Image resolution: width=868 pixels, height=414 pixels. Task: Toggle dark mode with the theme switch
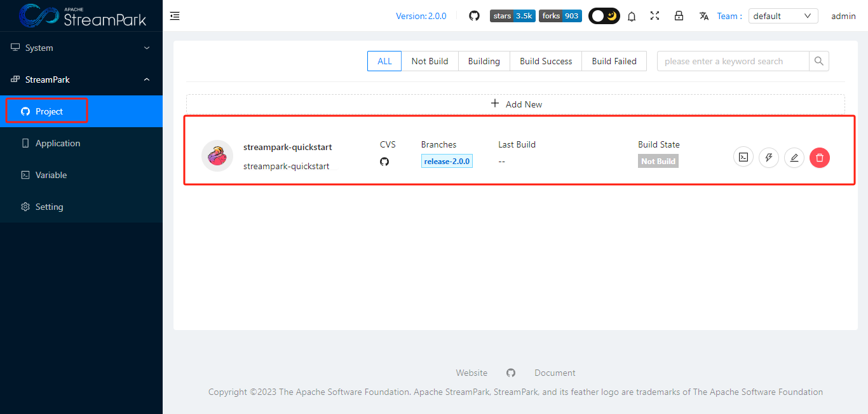coord(604,15)
